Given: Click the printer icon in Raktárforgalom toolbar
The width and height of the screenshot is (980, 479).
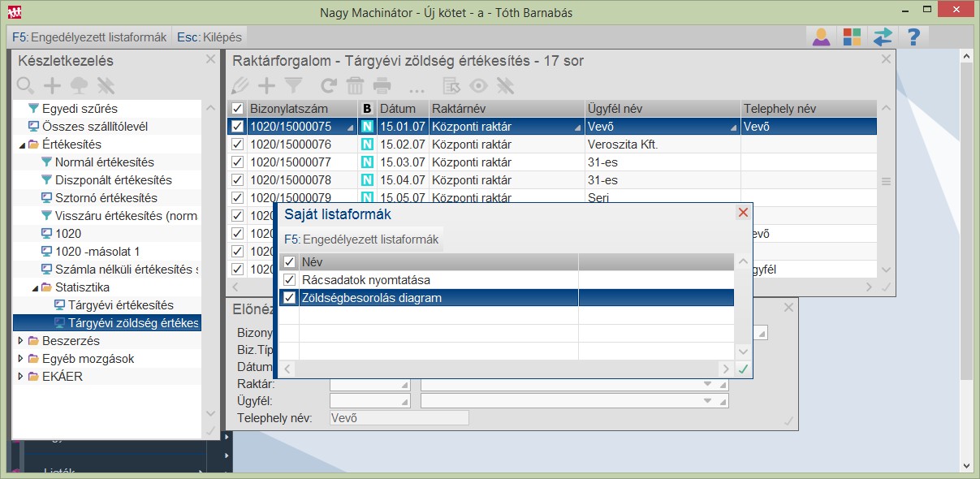Looking at the screenshot, I should coord(382,85).
